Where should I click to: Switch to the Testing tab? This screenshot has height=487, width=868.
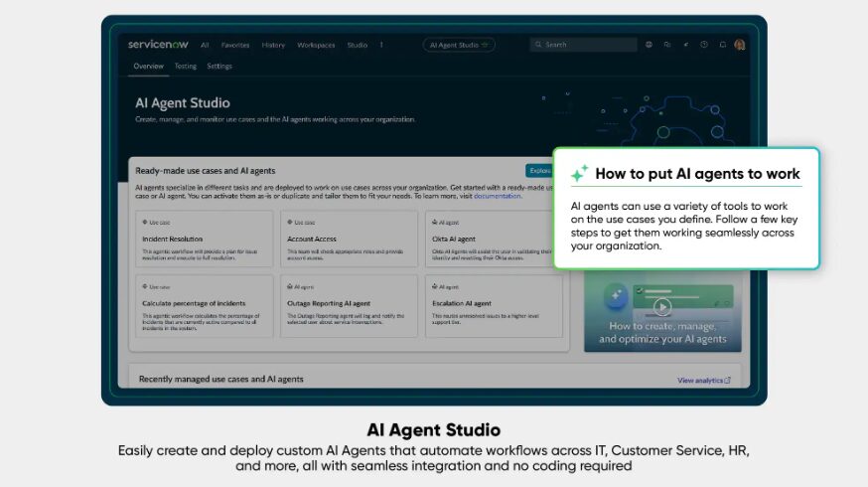click(186, 67)
